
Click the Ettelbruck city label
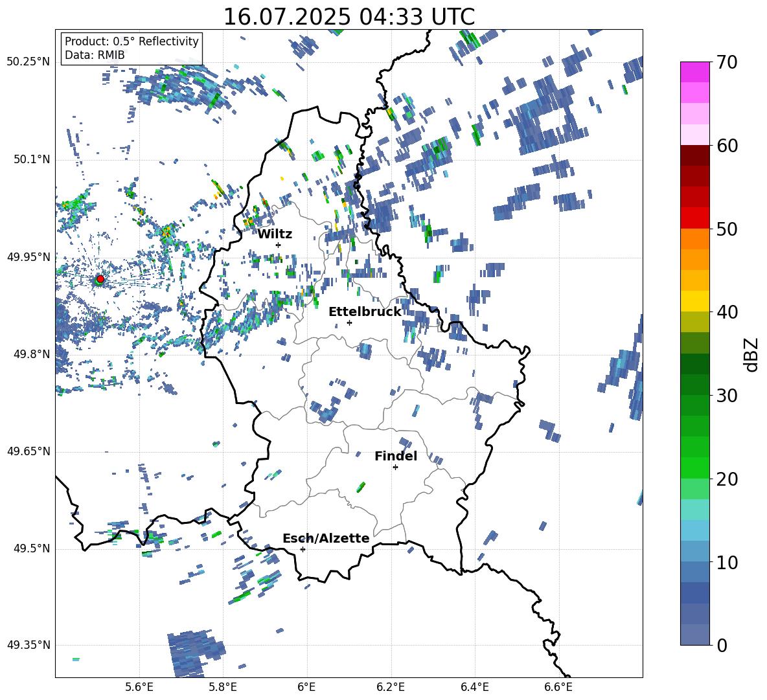pos(365,312)
